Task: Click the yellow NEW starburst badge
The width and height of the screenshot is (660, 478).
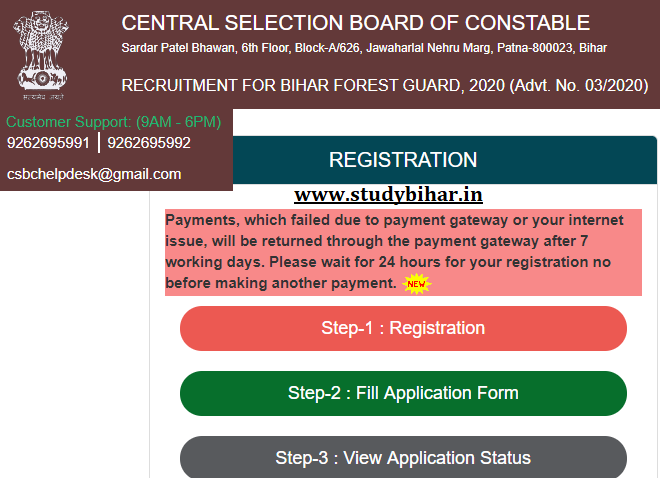Action: point(416,284)
